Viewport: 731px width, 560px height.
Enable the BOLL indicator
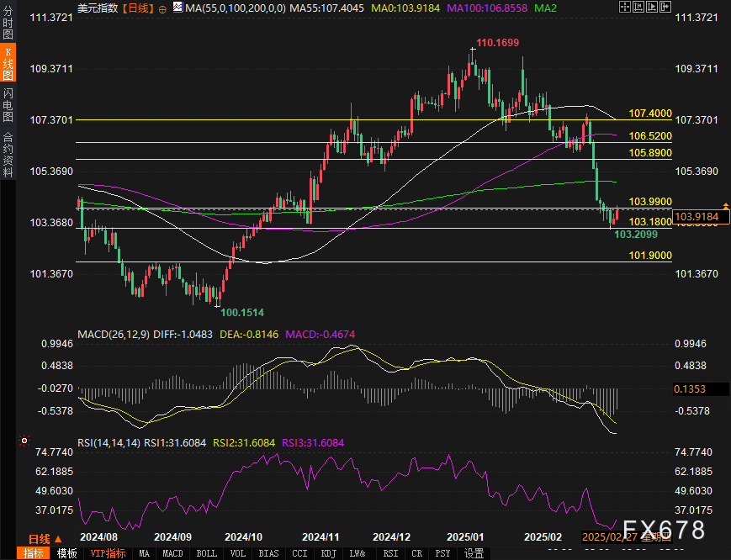click(206, 553)
